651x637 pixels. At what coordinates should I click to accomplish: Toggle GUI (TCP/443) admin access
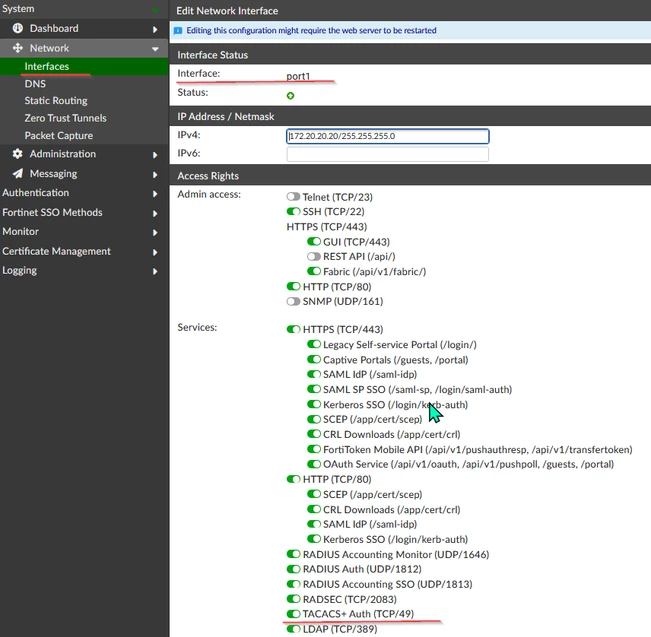tap(314, 241)
